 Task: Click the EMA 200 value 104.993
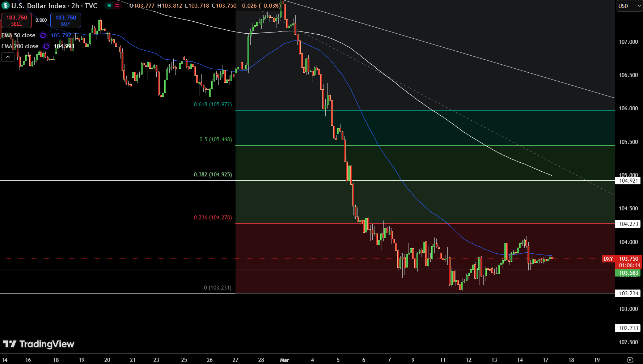[64, 46]
